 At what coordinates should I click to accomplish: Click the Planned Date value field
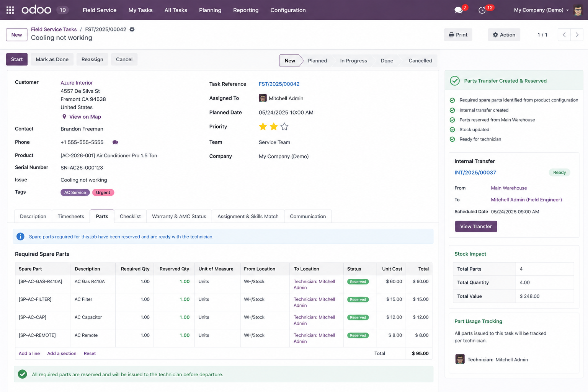coord(286,113)
